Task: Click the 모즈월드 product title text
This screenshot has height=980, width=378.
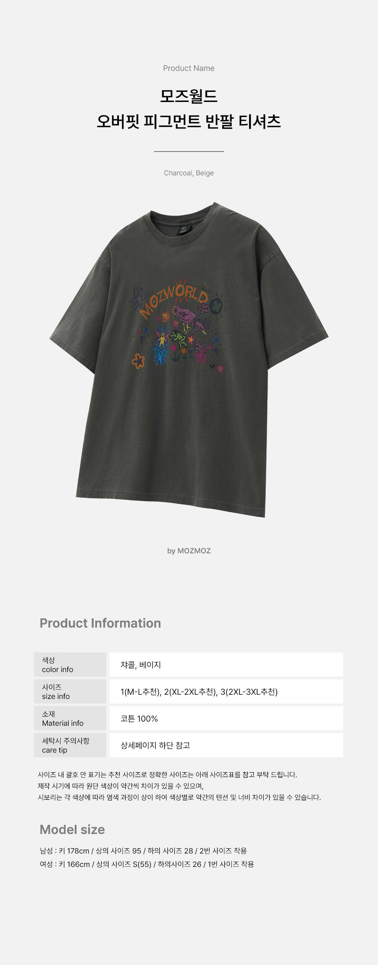Action: tap(189, 96)
